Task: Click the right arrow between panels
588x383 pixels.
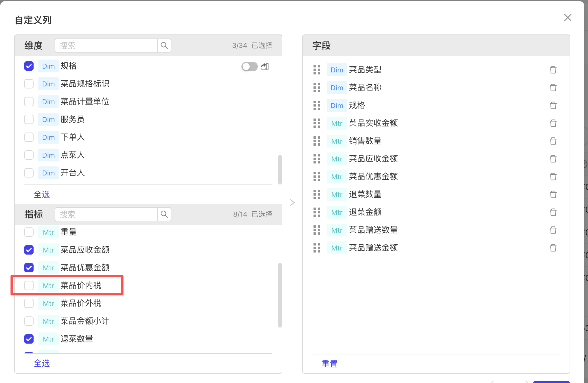Action: pyautogui.click(x=292, y=203)
